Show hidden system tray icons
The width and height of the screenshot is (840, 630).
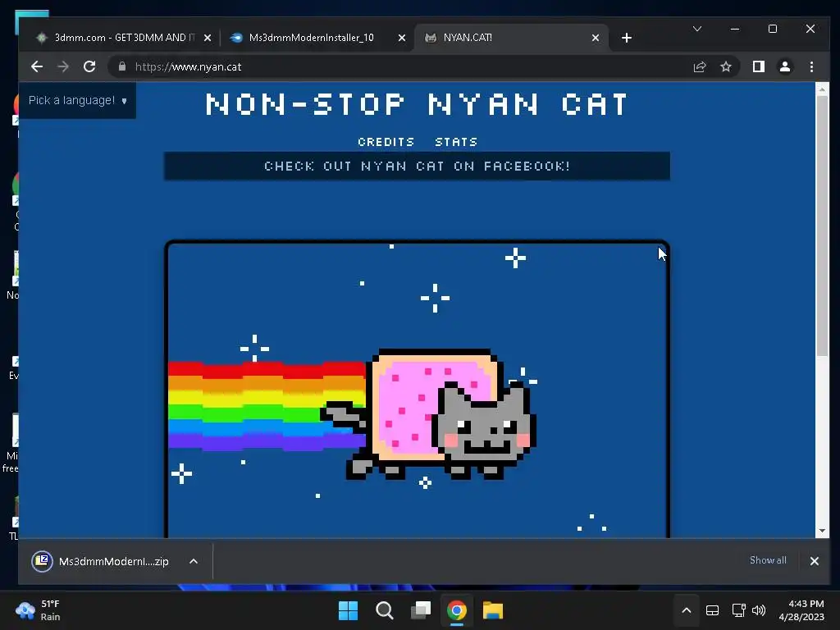[687, 610]
